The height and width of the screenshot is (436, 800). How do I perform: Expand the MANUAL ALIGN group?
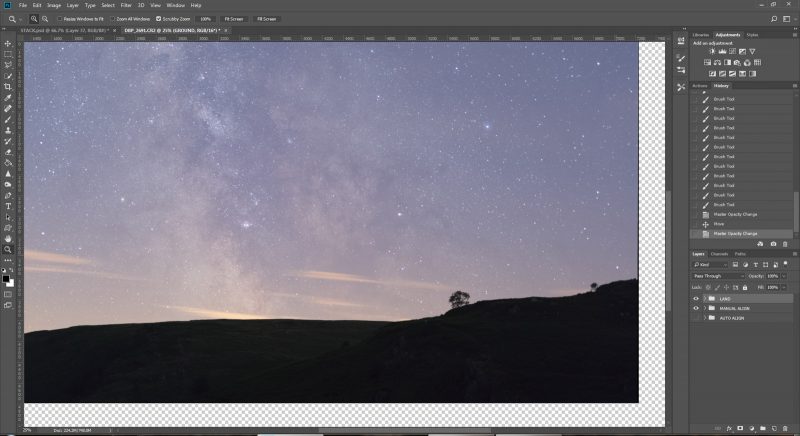pyautogui.click(x=705, y=309)
